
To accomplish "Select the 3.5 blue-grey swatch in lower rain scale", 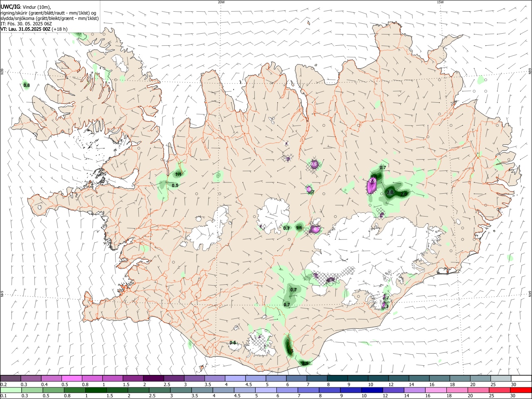I will (202, 390).
